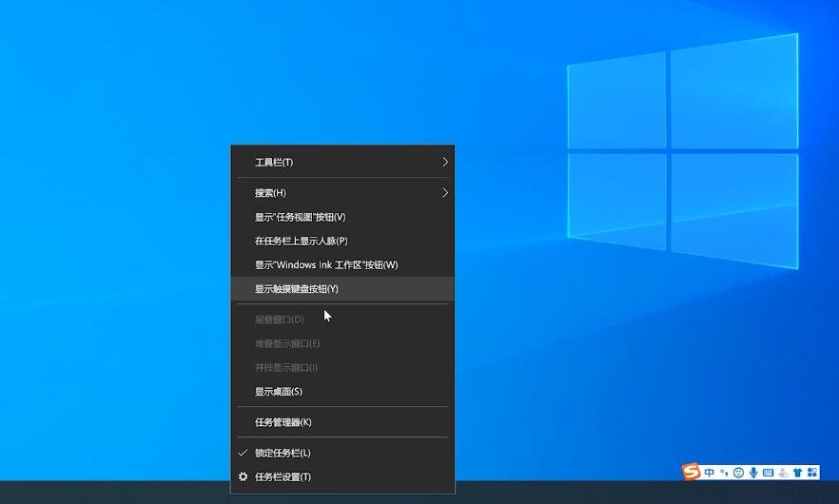This screenshot has height=504, width=839.
Task: Open soft keyboard icon in Sogou bar
Action: tap(769, 473)
